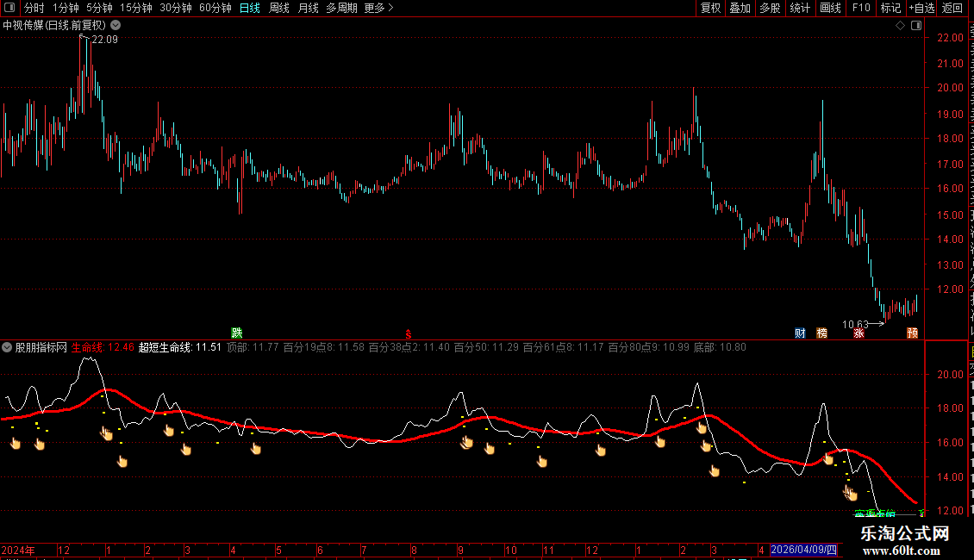Click the 标记 mark button
974x560 pixels.
click(x=890, y=8)
